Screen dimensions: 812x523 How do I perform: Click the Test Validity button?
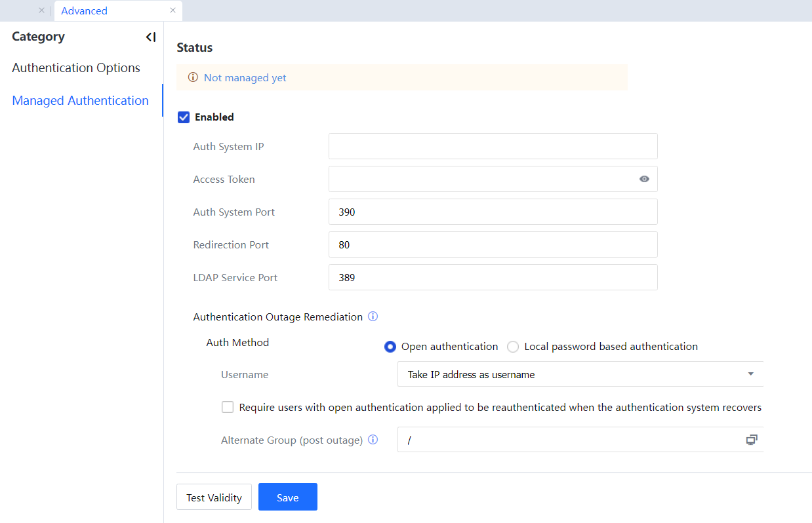point(214,497)
